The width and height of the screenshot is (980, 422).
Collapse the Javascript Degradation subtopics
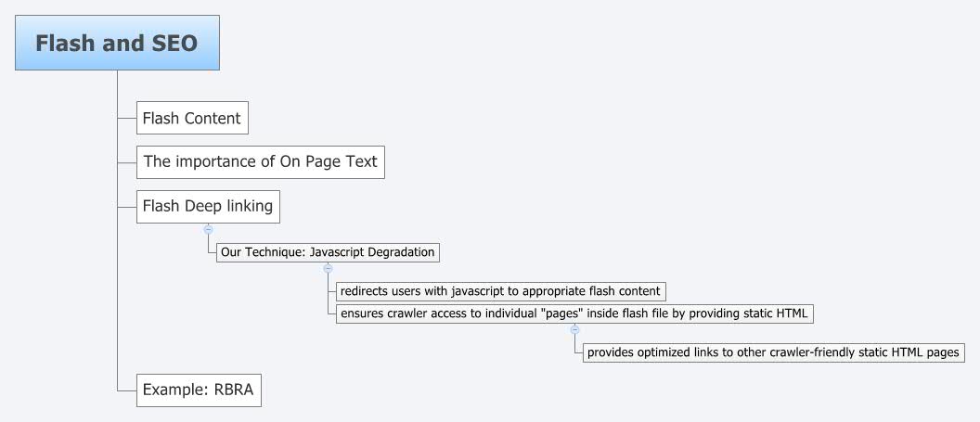tap(328, 268)
